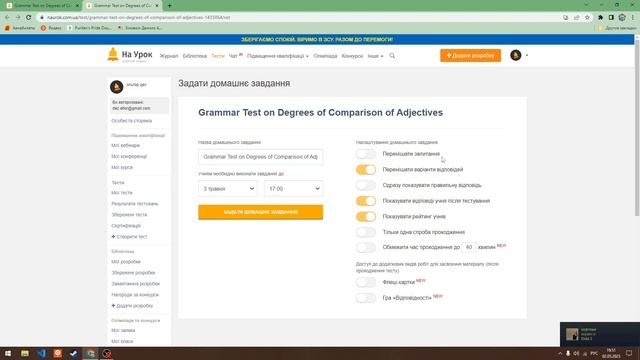
Task: Click the browser forward arrow
Action: (x=18, y=18)
